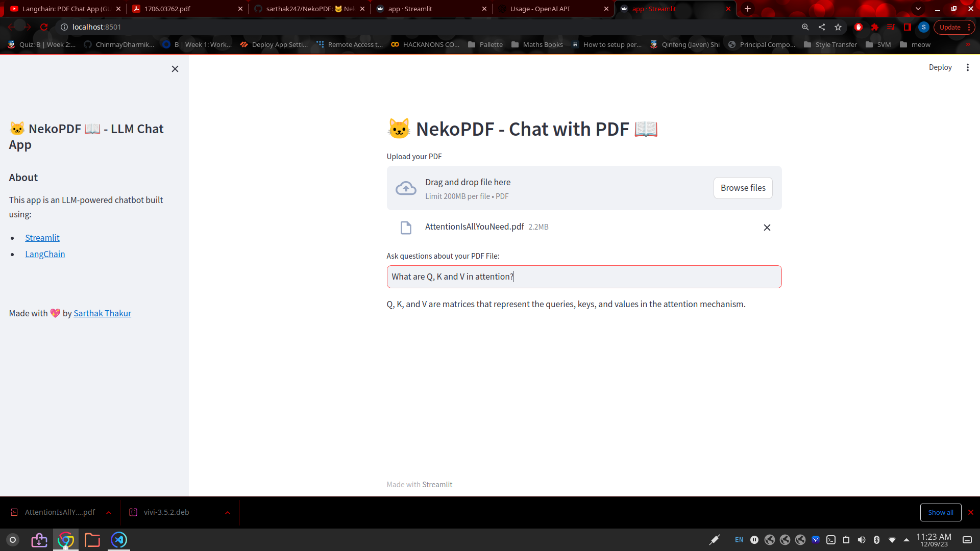Switch to 1706.03762.pdf tab
The width and height of the screenshot is (980, 551).
click(167, 9)
